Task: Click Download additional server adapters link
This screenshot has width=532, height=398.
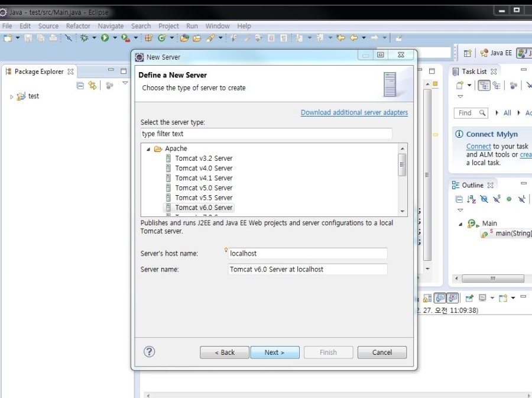Action: (354, 112)
